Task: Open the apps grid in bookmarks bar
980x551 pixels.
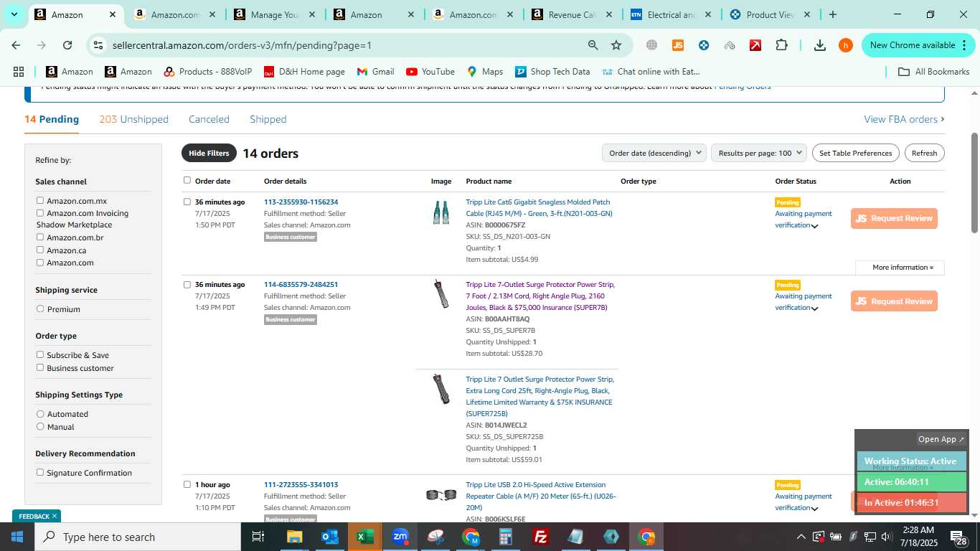Action: click(19, 72)
